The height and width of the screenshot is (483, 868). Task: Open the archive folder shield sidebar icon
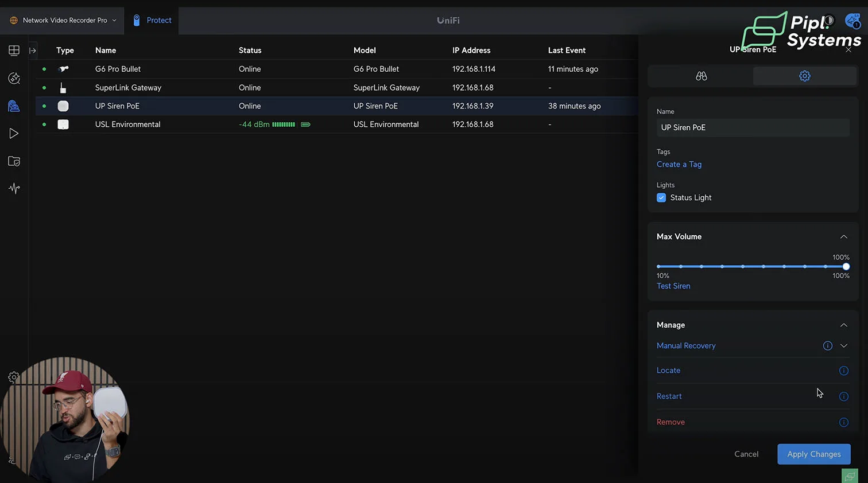[14, 161]
